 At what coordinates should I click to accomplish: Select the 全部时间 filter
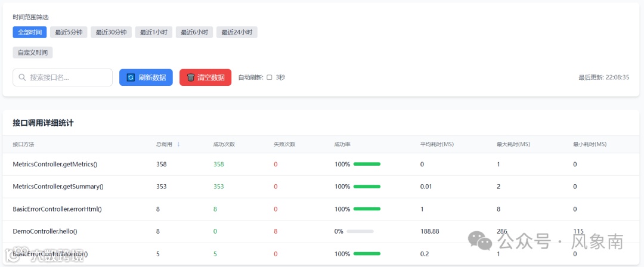[x=30, y=32]
